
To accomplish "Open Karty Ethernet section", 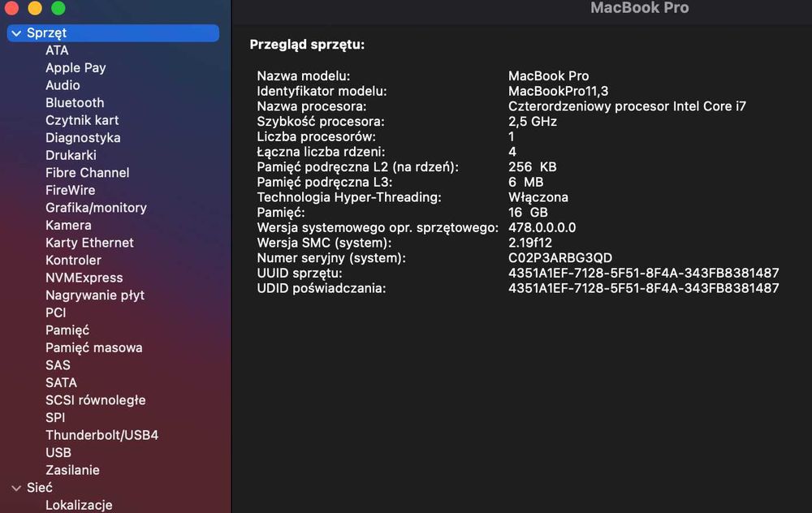I will pyautogui.click(x=89, y=243).
